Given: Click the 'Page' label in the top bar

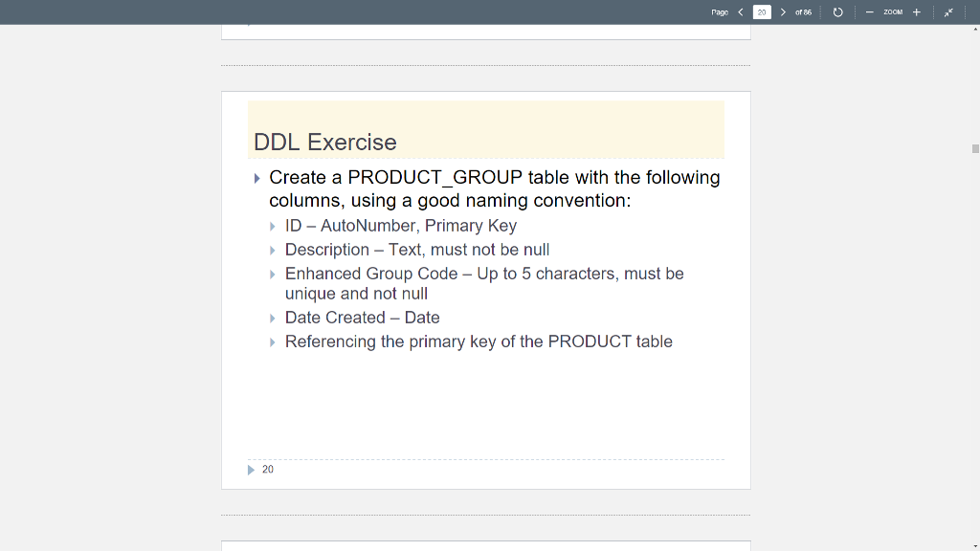Looking at the screenshot, I should pyautogui.click(x=720, y=12).
